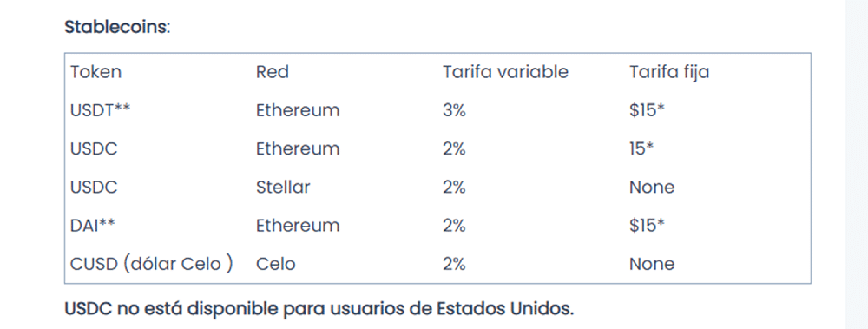Click the Ethereum network in USDT row
This screenshot has width=868, height=329.
click(298, 110)
